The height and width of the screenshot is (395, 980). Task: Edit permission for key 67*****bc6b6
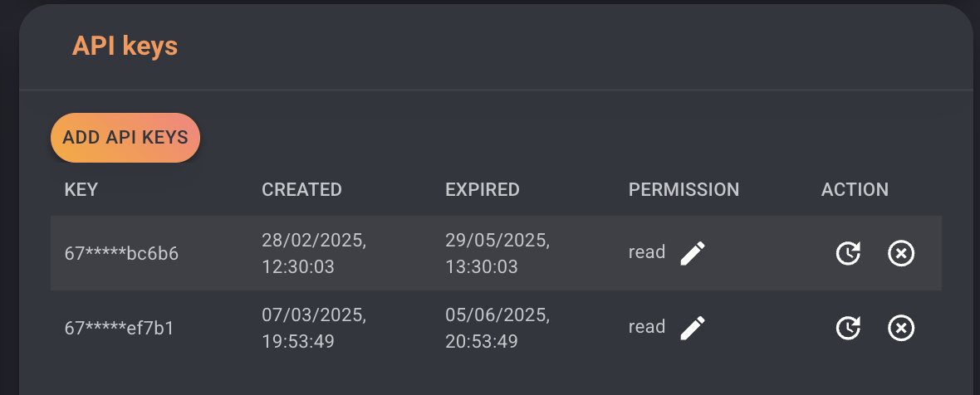693,253
